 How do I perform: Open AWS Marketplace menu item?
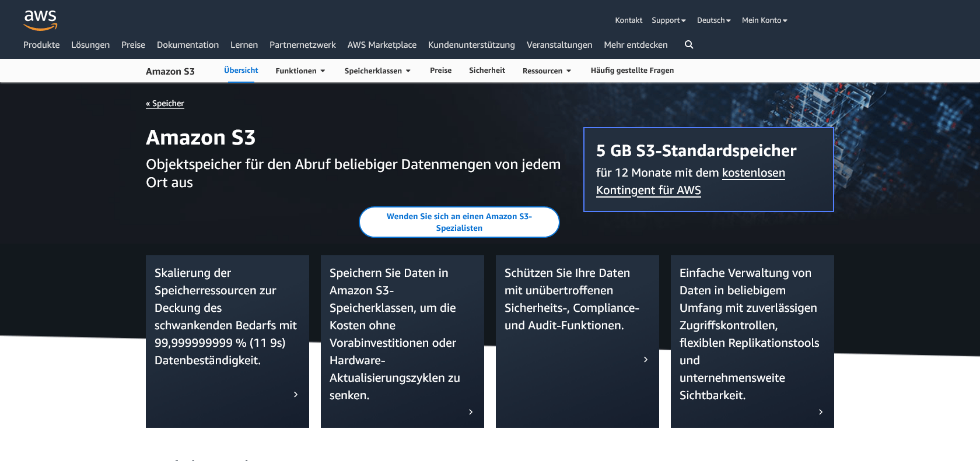(382, 45)
